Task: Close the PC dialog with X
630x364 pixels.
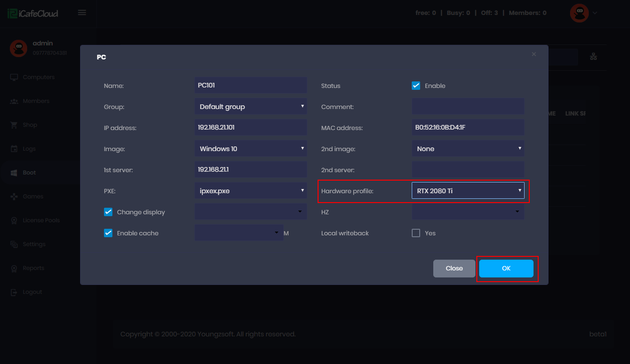Action: (x=534, y=54)
